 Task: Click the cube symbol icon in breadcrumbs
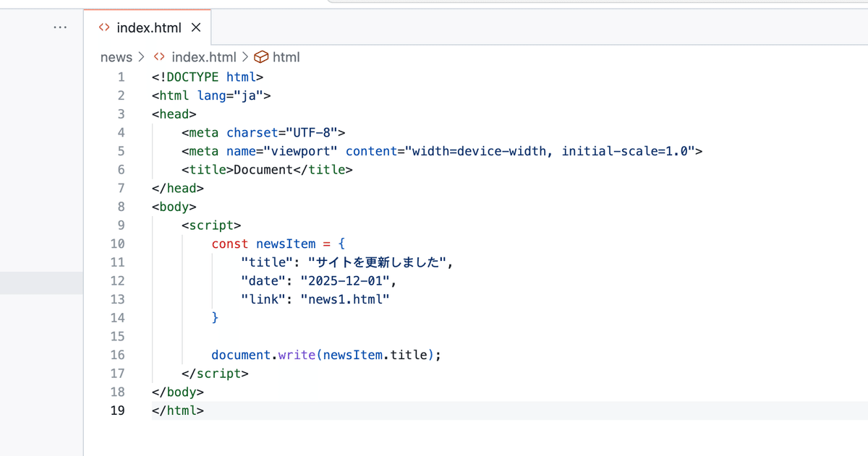point(262,57)
